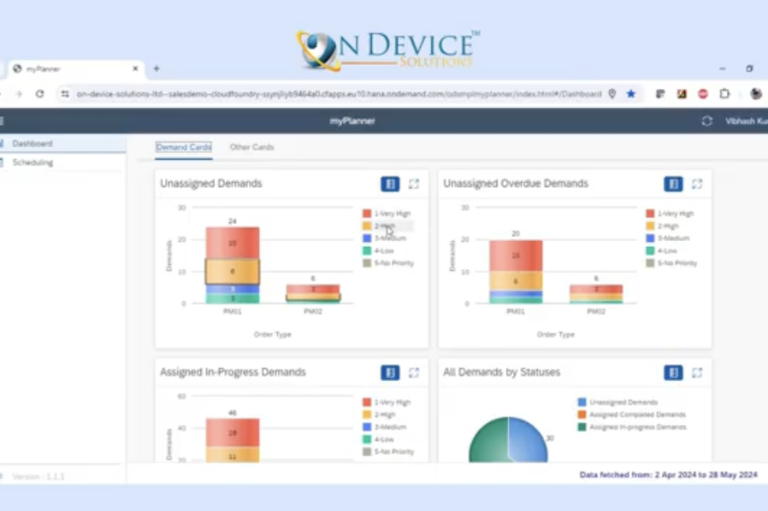The image size is (768, 511).
Task: Open table view for Unassigned Demands card
Action: click(390, 184)
